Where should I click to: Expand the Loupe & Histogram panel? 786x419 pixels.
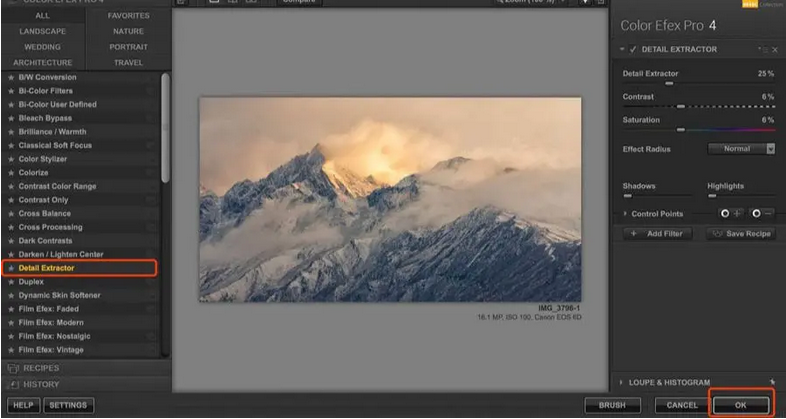(x=621, y=382)
